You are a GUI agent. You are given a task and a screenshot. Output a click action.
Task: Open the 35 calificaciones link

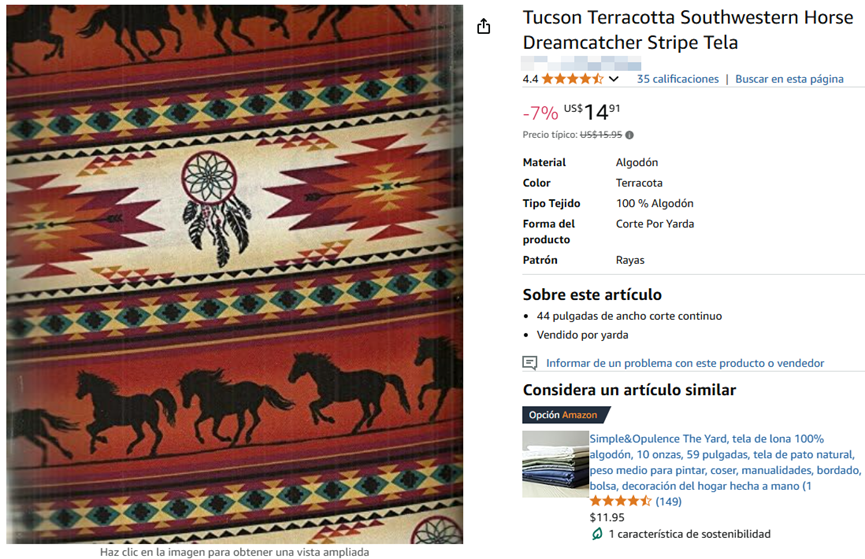pos(677,79)
